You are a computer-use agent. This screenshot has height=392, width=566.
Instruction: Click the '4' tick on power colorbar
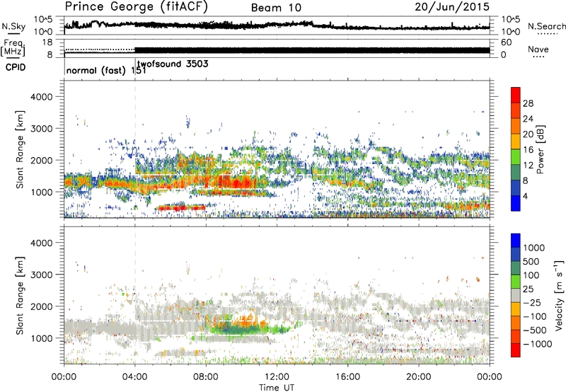pos(525,196)
